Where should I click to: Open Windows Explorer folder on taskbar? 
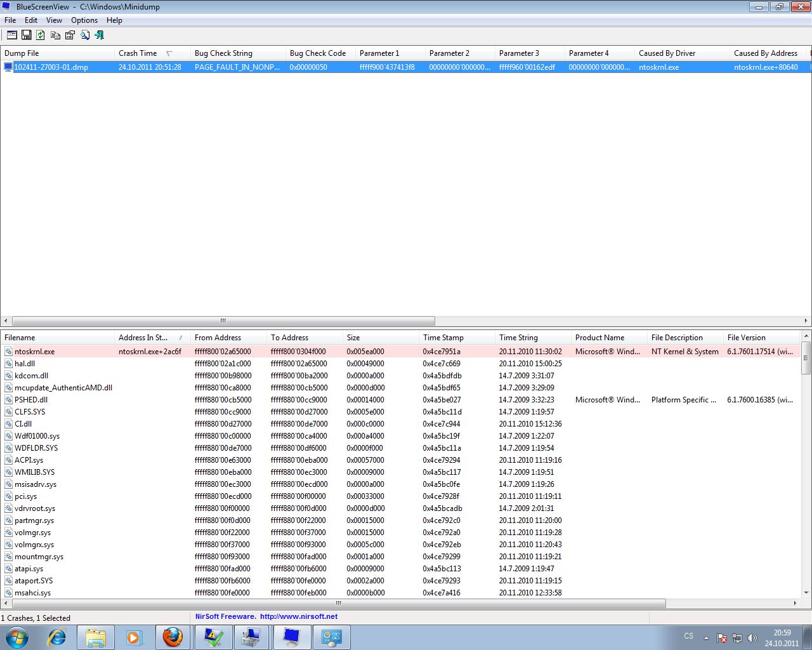click(x=96, y=637)
